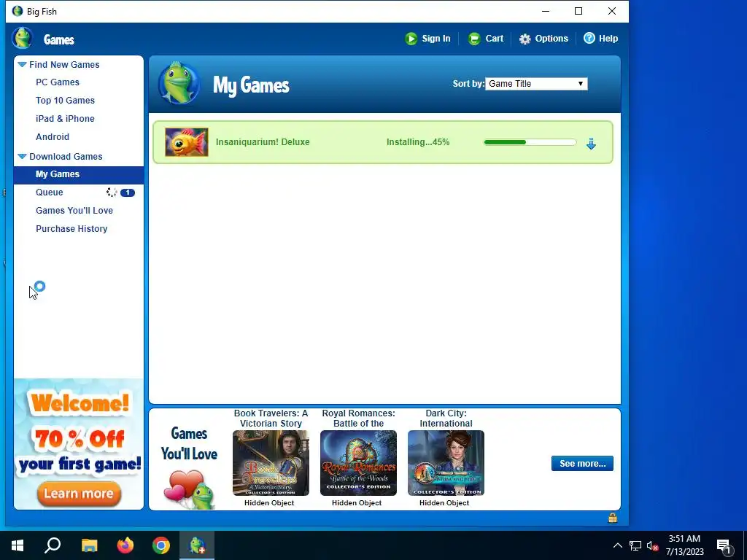
Task: Open File Explorer from the taskbar
Action: (x=89, y=545)
